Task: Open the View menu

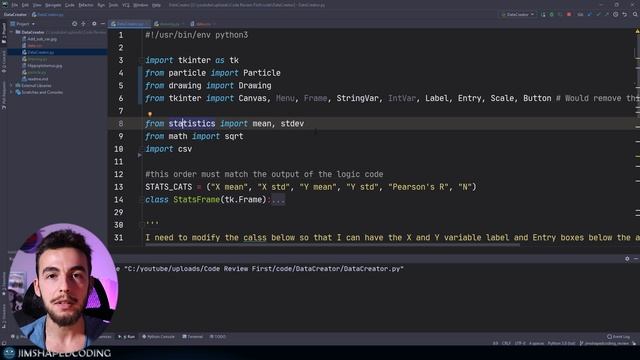Action: 37,5
